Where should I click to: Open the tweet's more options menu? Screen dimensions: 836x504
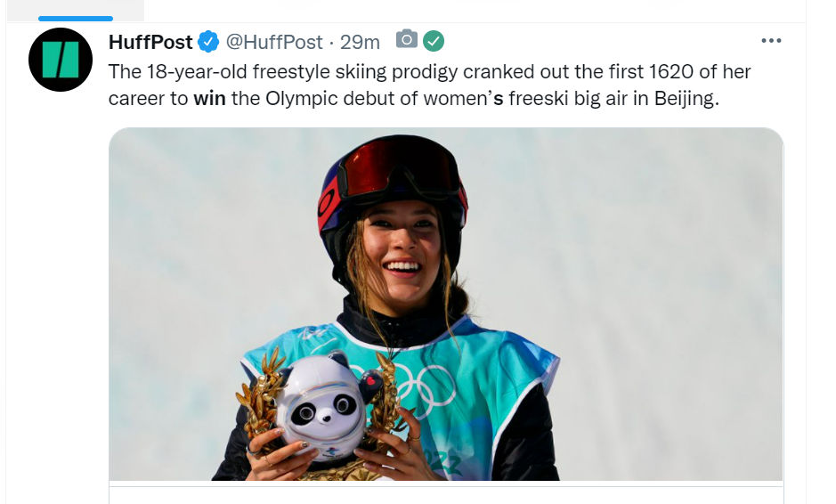click(771, 41)
